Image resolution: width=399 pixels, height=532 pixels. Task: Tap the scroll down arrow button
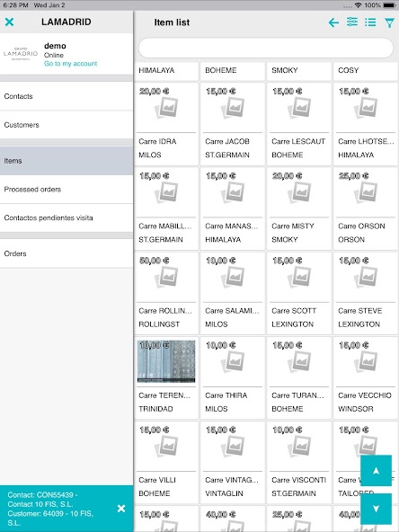[376, 509]
